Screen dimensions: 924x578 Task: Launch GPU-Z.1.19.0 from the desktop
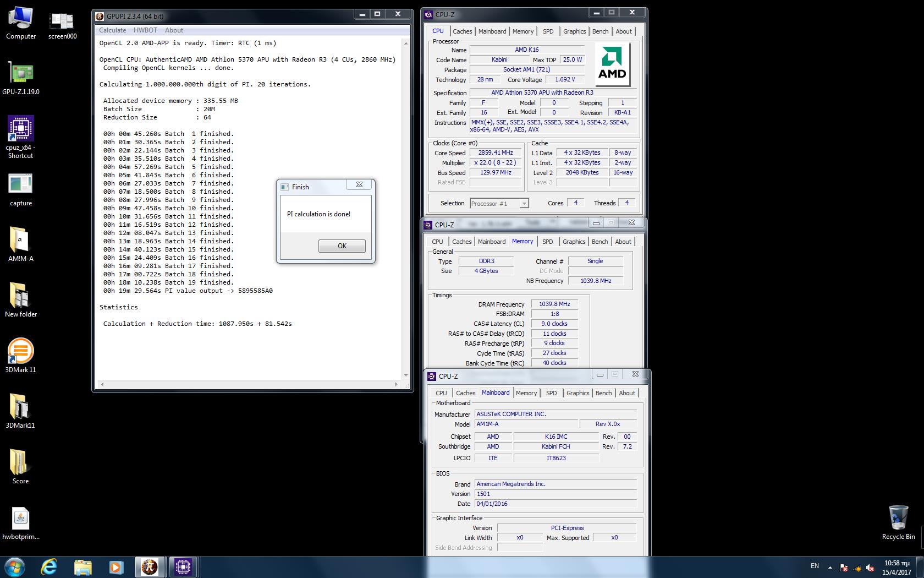[x=21, y=79]
